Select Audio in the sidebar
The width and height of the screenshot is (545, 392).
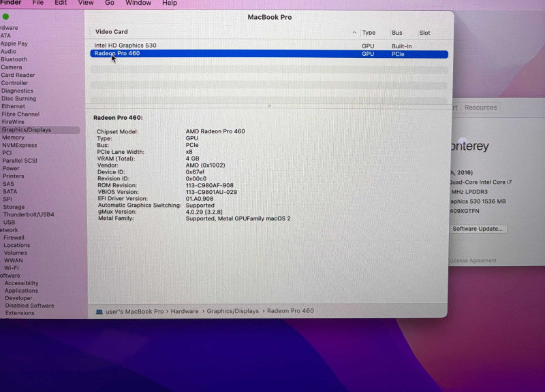point(8,52)
